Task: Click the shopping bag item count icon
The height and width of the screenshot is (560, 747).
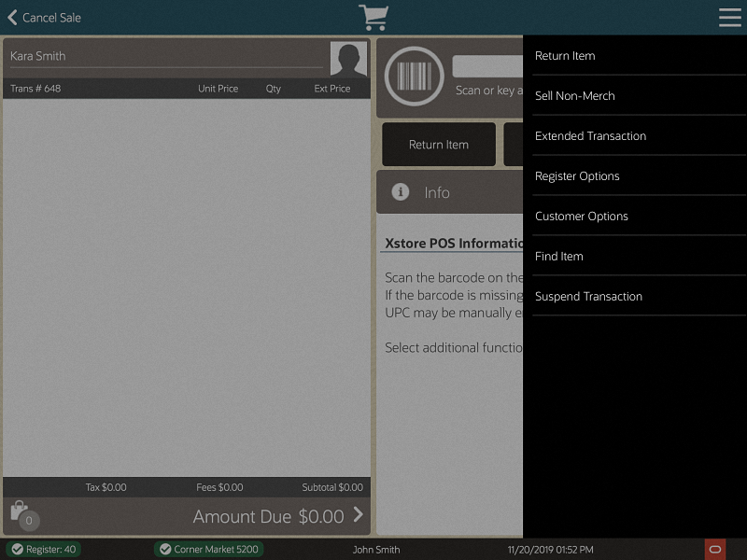Action: pos(25,516)
